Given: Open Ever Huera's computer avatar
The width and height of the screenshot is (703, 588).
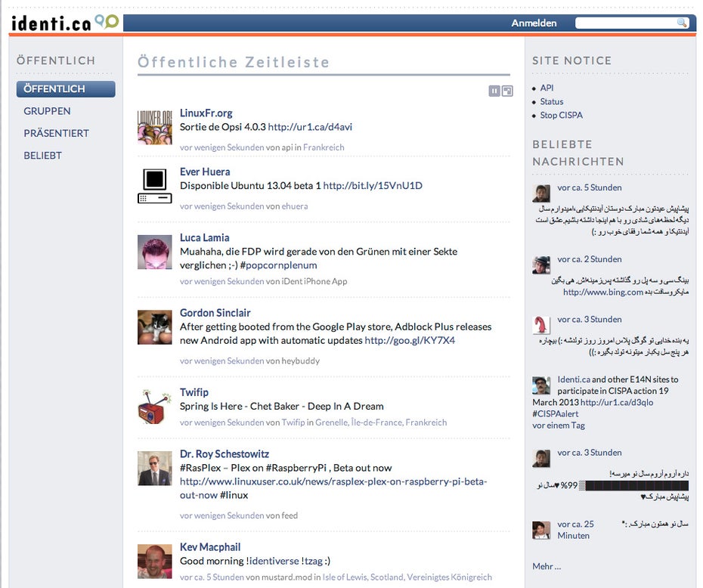Looking at the screenshot, I should (x=155, y=186).
